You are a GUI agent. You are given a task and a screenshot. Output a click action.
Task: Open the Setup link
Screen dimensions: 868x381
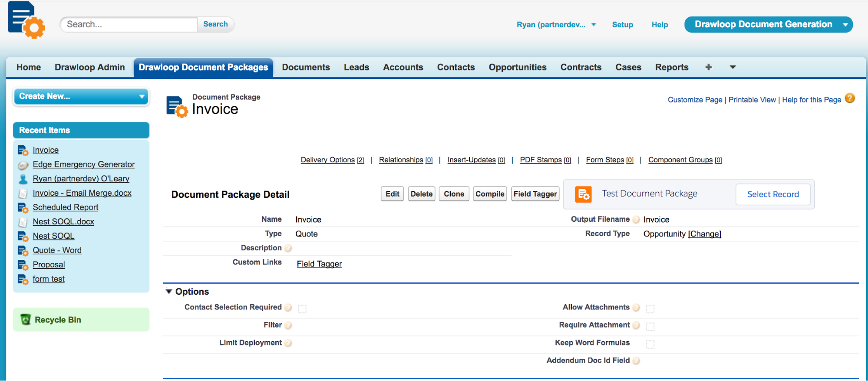tap(622, 25)
